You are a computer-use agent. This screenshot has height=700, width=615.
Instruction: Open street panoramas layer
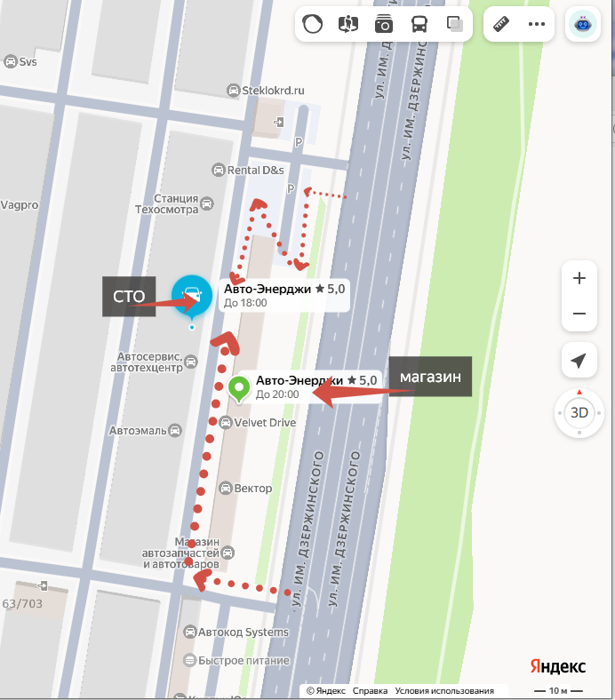coord(347,24)
